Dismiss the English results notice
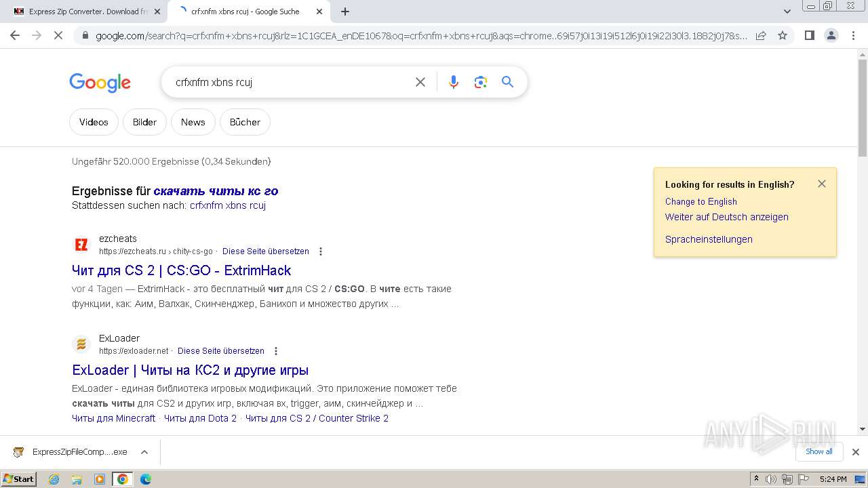The height and width of the screenshot is (488, 868). [822, 184]
